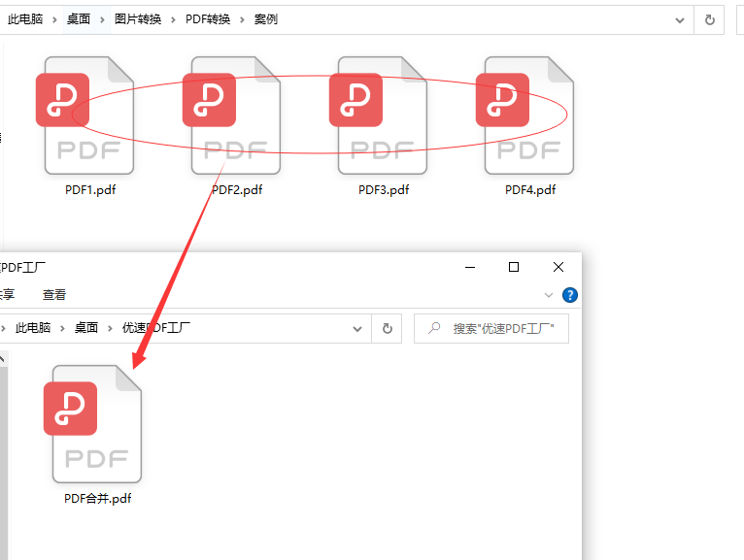
Task: Click the 搜索"优速PDF工厂" search box
Action: 491,329
